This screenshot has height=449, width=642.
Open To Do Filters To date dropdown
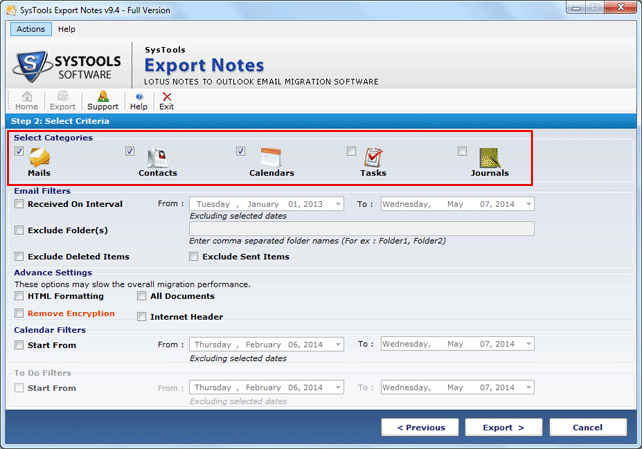[x=529, y=387]
